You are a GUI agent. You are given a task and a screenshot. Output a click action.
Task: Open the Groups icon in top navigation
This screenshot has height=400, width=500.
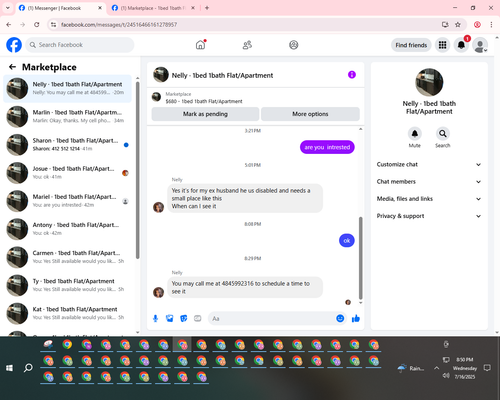(294, 45)
